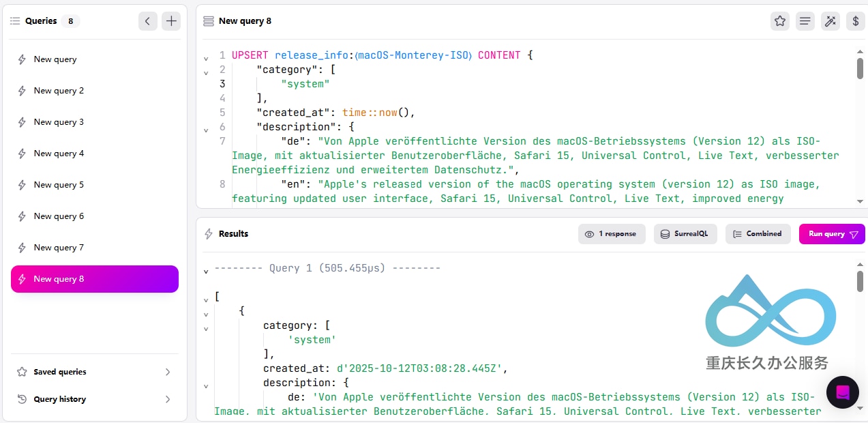Run the query with the Run query button
868x423 pixels.
click(x=832, y=234)
